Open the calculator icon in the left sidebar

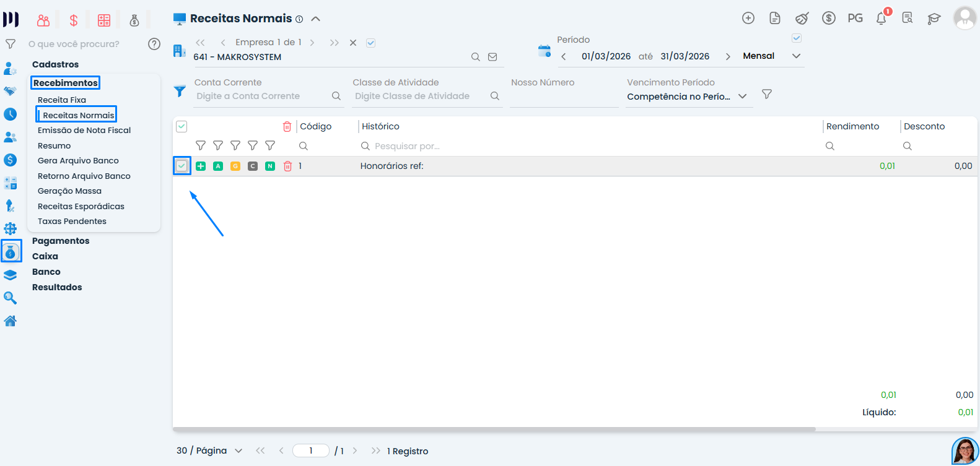pyautogui.click(x=11, y=183)
